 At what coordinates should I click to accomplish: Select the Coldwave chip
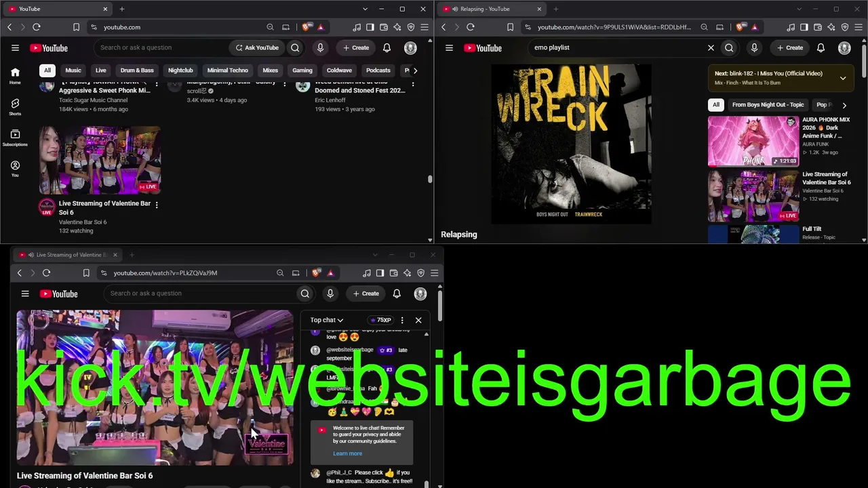click(x=339, y=70)
